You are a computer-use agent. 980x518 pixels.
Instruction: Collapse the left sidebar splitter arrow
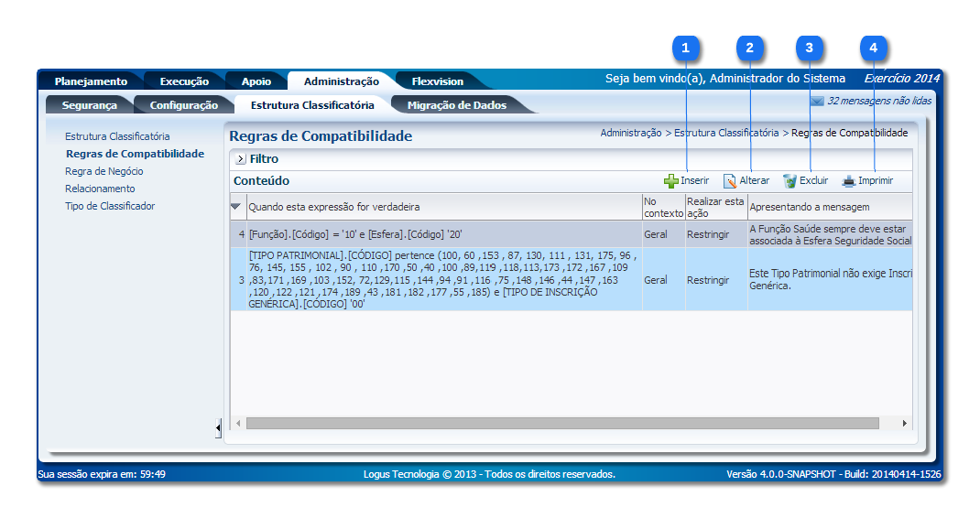tap(218, 427)
